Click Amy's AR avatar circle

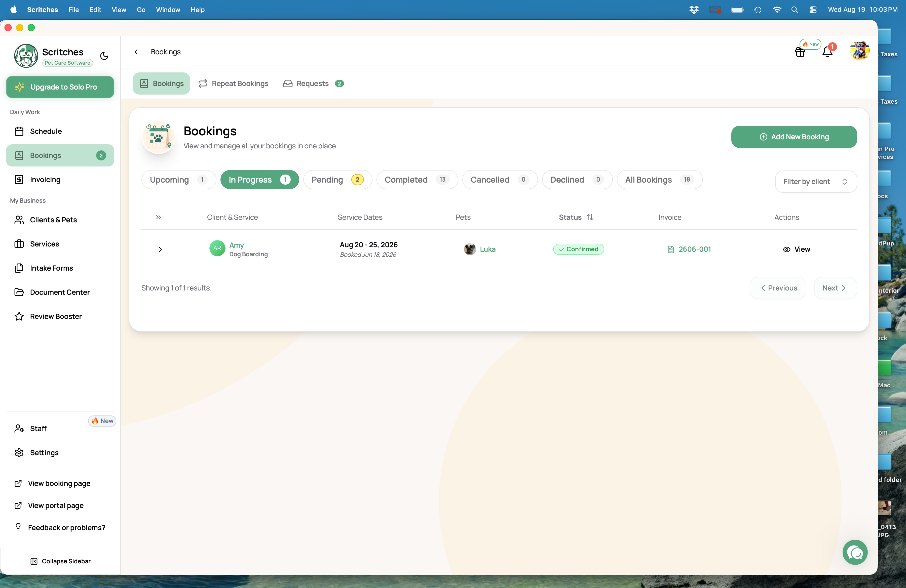tap(217, 248)
